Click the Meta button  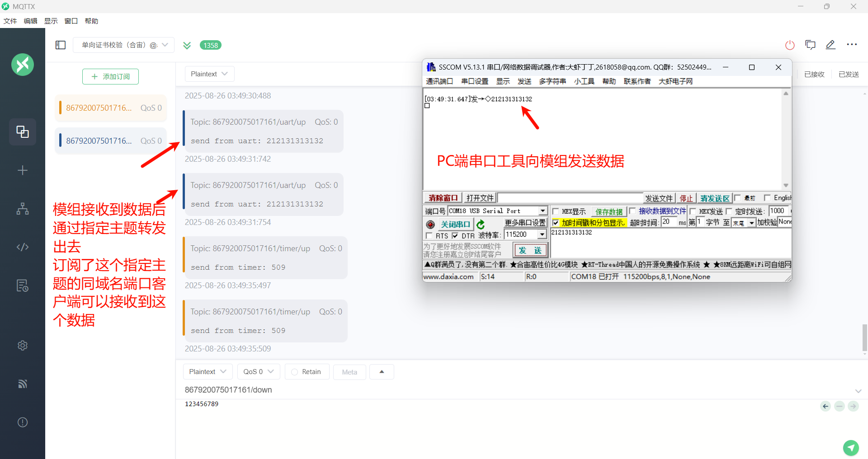point(349,372)
